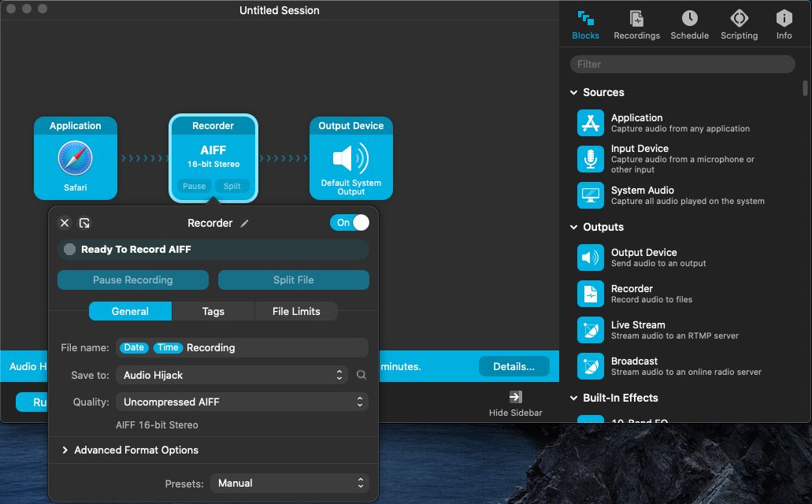Screen dimensions: 812x504
Task: Select the System Audio monitor icon
Action: [x=591, y=195]
